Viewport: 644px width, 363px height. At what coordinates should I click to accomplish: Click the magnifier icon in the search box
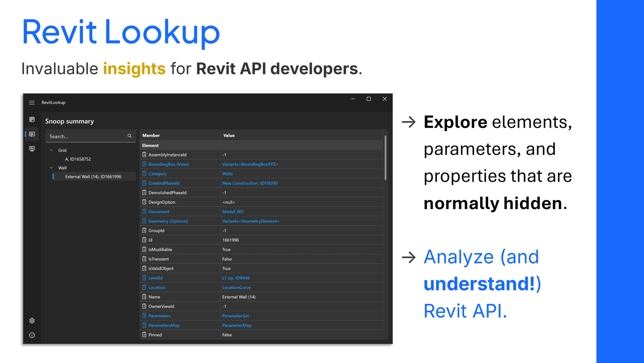pyautogui.click(x=130, y=136)
